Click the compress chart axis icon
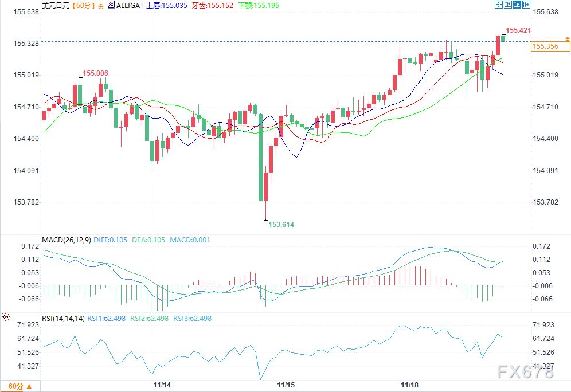This screenshot has height=392, width=571. pyautogui.click(x=507, y=5)
